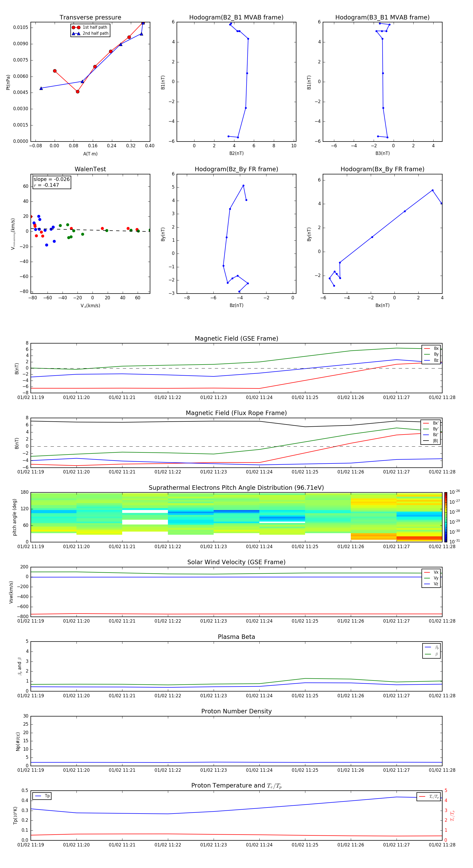
Task: Click the 'Bz(nT)' x-axis label
Action: click(x=236, y=305)
